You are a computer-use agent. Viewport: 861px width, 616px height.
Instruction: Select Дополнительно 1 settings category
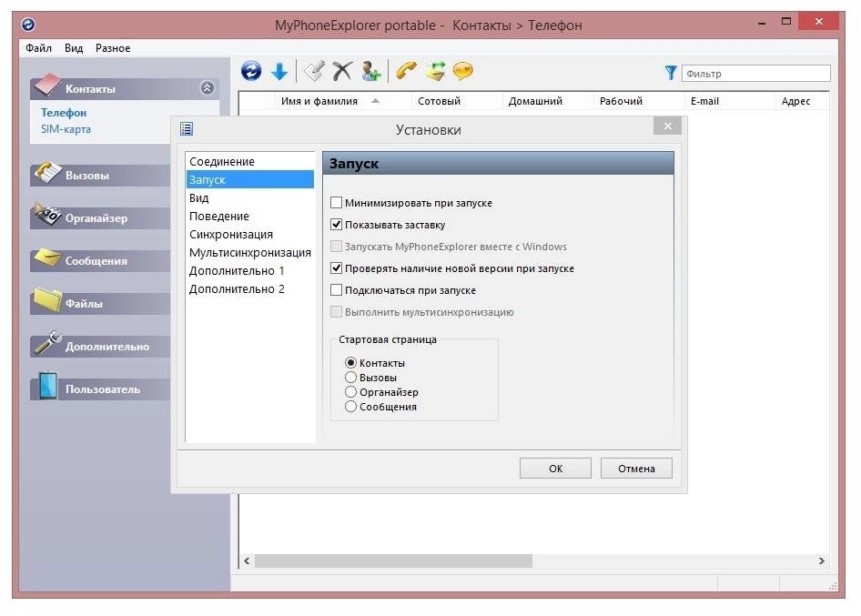250,270
